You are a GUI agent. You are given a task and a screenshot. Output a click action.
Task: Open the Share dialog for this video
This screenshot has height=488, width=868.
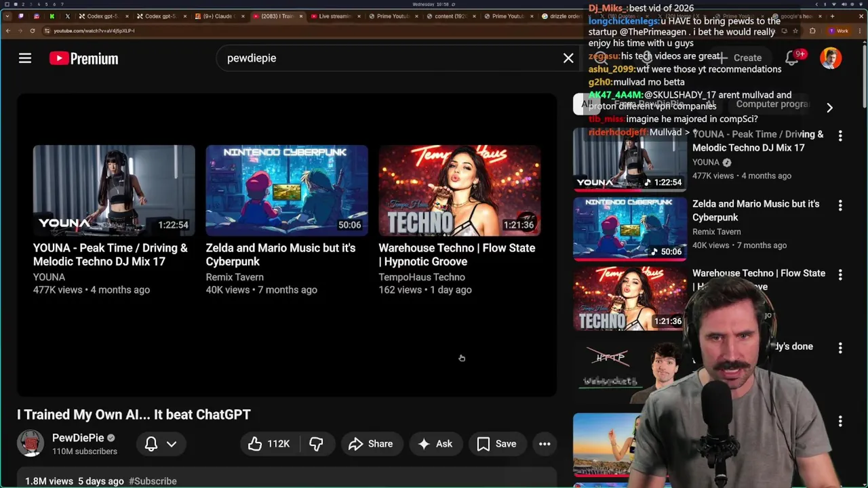pos(371,444)
